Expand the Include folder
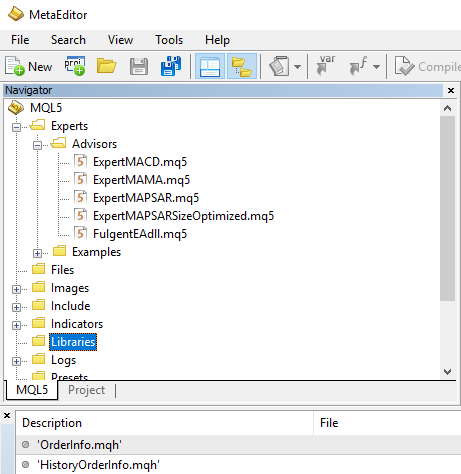 click(x=16, y=307)
